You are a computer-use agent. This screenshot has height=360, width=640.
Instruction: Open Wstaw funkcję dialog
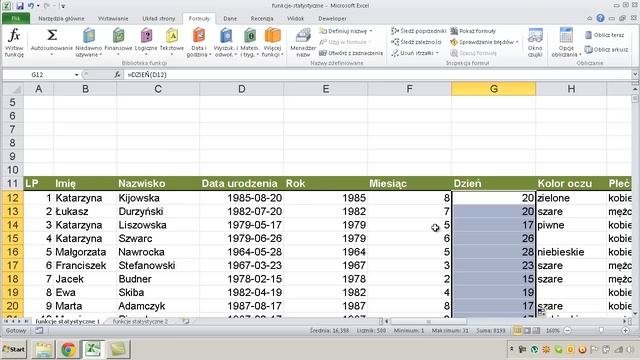[x=14, y=42]
